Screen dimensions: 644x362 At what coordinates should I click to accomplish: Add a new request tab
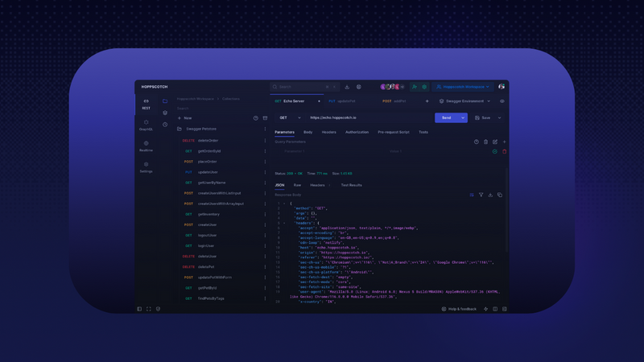tap(427, 101)
